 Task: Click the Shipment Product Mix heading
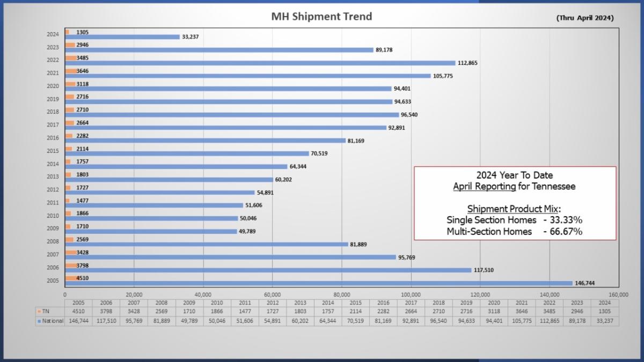514,208
